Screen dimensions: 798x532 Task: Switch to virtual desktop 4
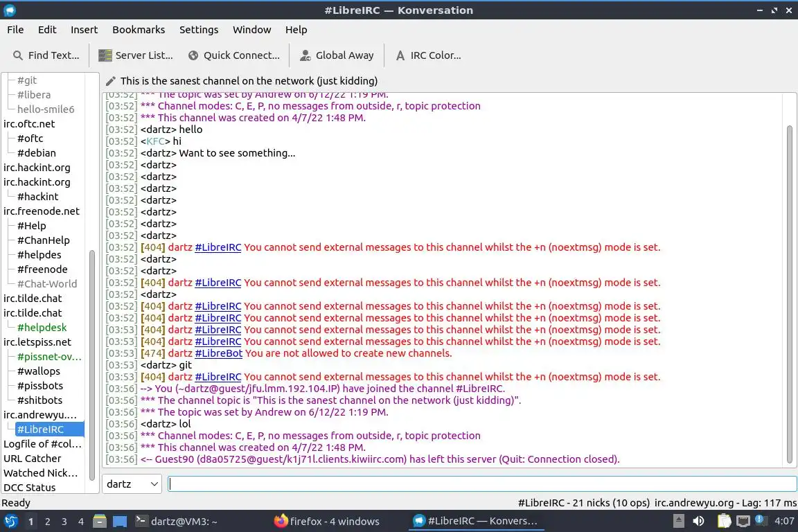pyautogui.click(x=81, y=522)
